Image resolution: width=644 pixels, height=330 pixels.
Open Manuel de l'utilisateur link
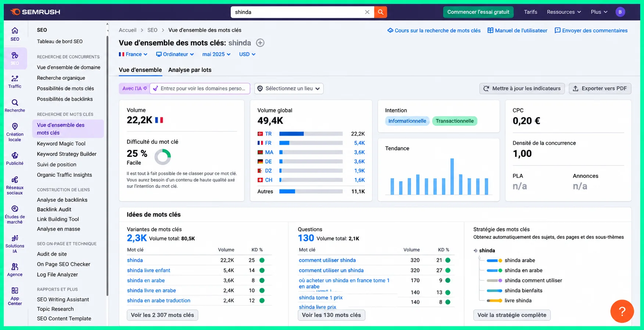coord(517,31)
